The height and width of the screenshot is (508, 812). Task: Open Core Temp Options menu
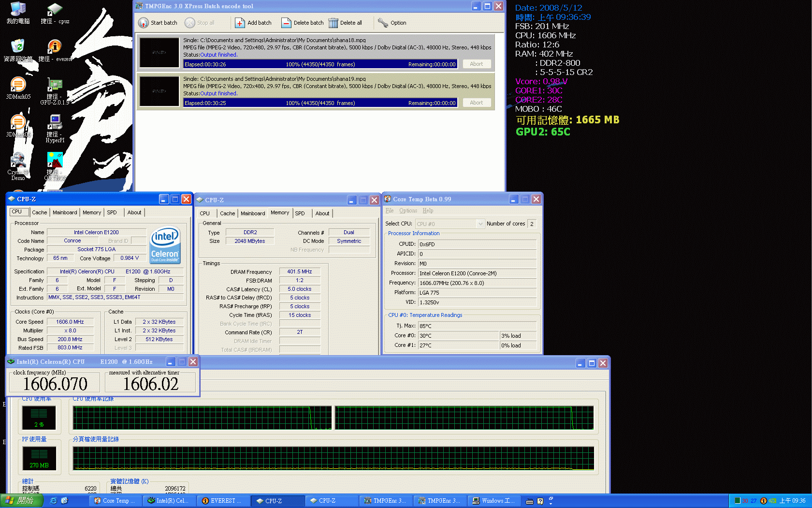tap(408, 210)
